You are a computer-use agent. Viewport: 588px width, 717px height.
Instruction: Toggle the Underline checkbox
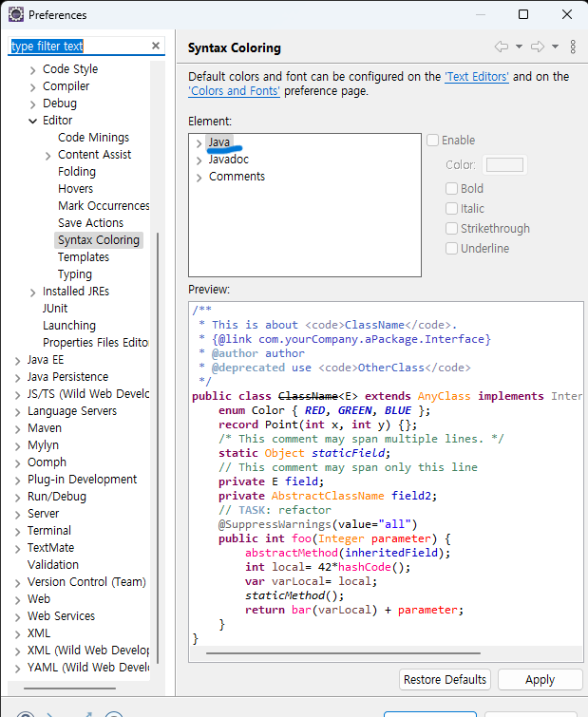click(x=452, y=248)
